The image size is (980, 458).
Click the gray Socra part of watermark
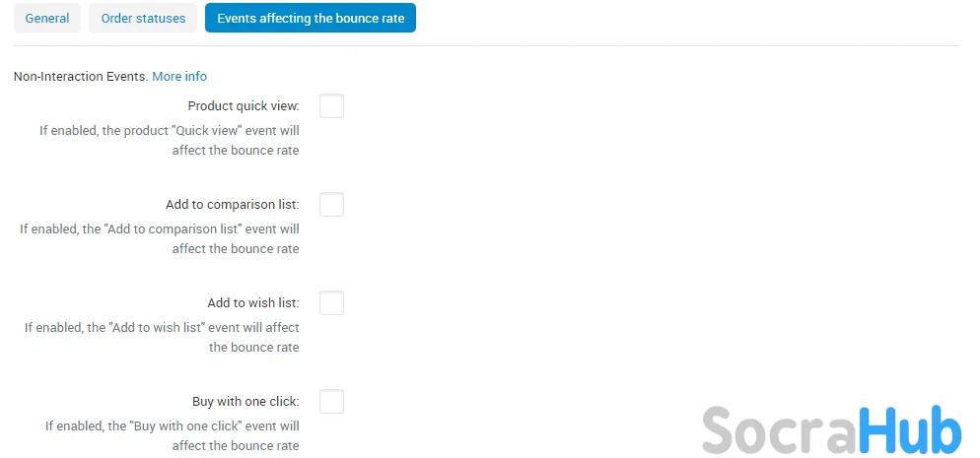(780, 429)
